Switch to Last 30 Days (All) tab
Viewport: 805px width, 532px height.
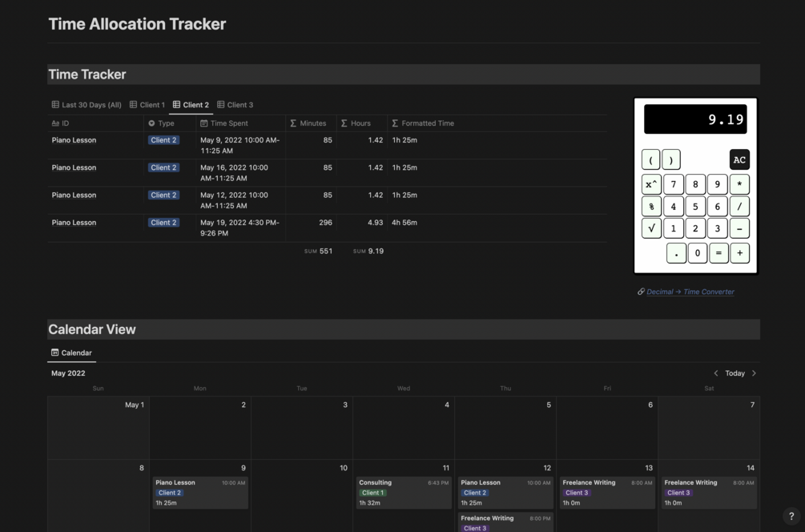pyautogui.click(x=87, y=105)
